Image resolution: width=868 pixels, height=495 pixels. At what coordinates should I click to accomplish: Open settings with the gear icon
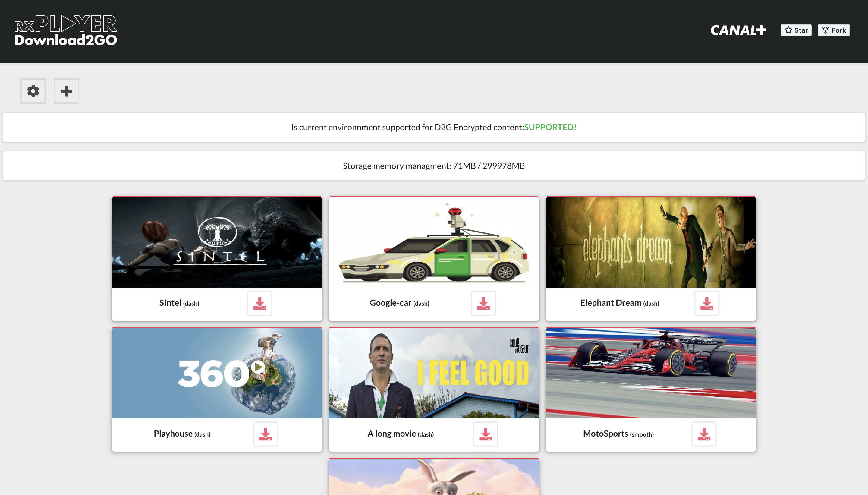point(33,91)
